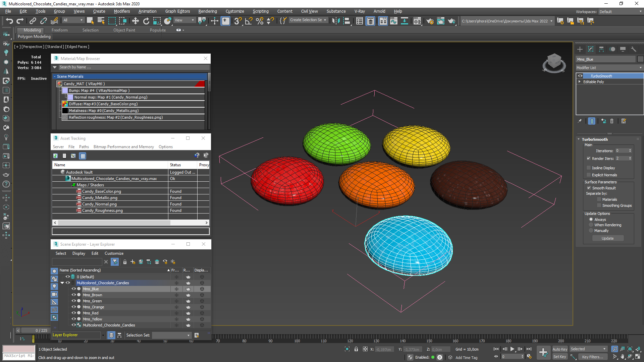Remove modifier with the trash icon
The width and height of the screenshot is (644, 362).
click(612, 121)
